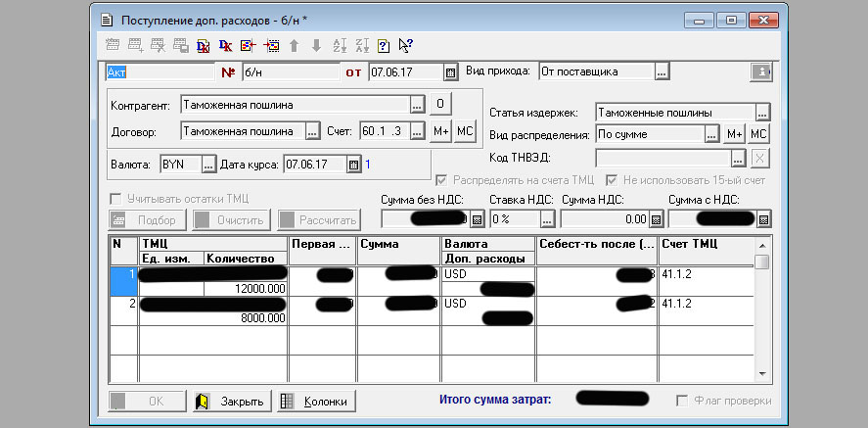This screenshot has height=428, width=868.
Task: Toggle the Распределять на счета ТМЦ checkbox
Action: tap(441, 180)
